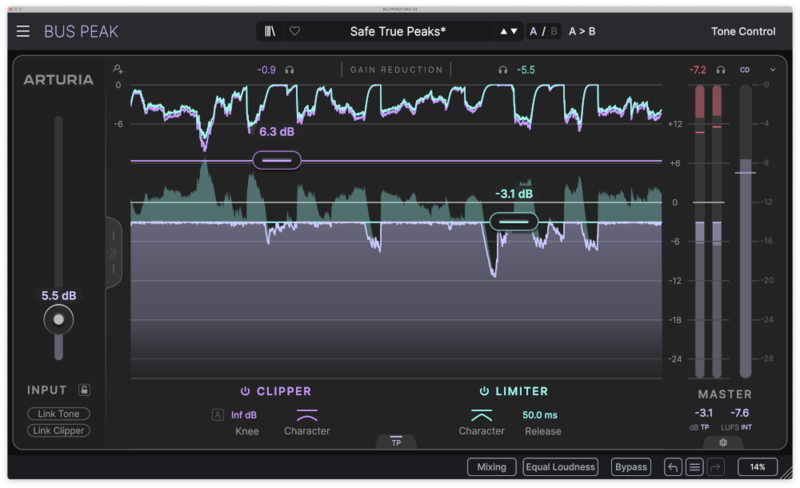Click the -0.9 clipper reduction value

click(266, 70)
